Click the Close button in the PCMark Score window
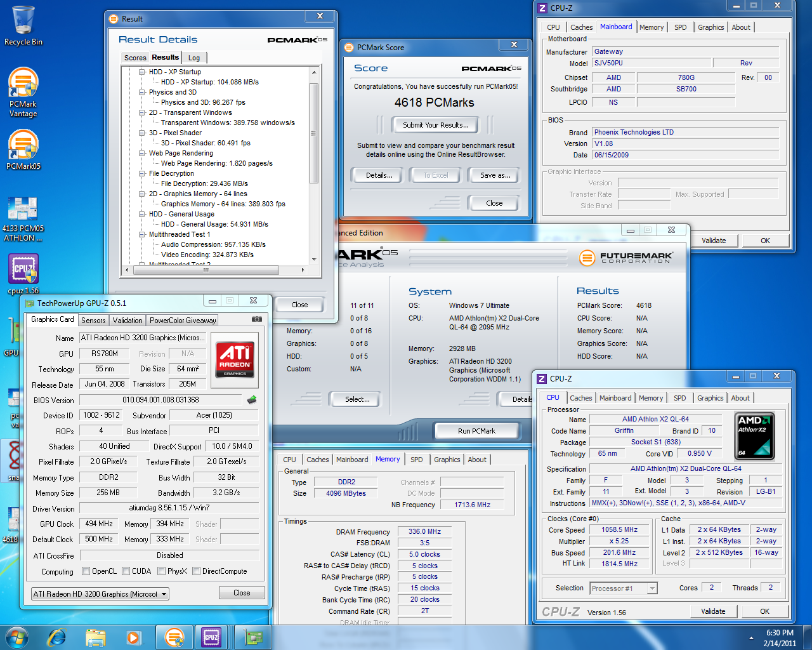 tap(494, 203)
